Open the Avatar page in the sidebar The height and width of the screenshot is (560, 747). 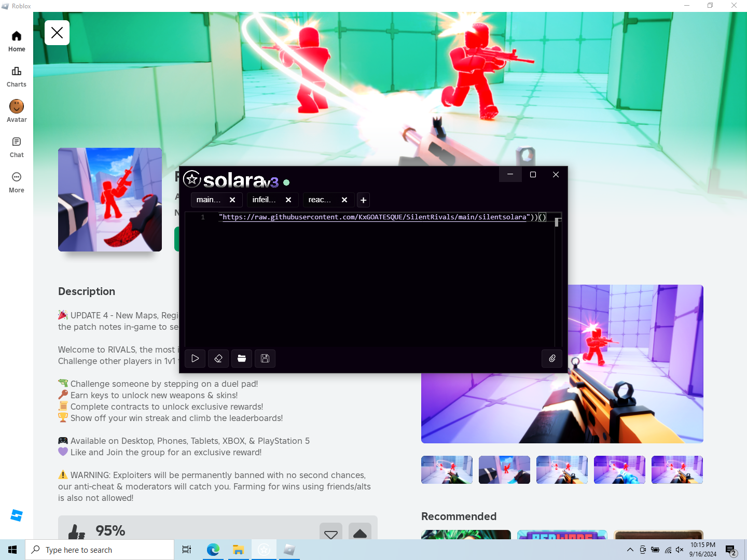[x=17, y=111]
